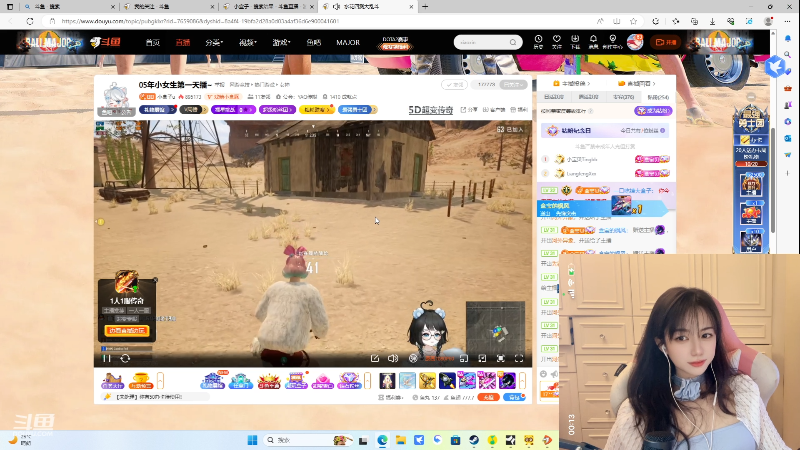Open the dark blue activity badge

(157, 110)
